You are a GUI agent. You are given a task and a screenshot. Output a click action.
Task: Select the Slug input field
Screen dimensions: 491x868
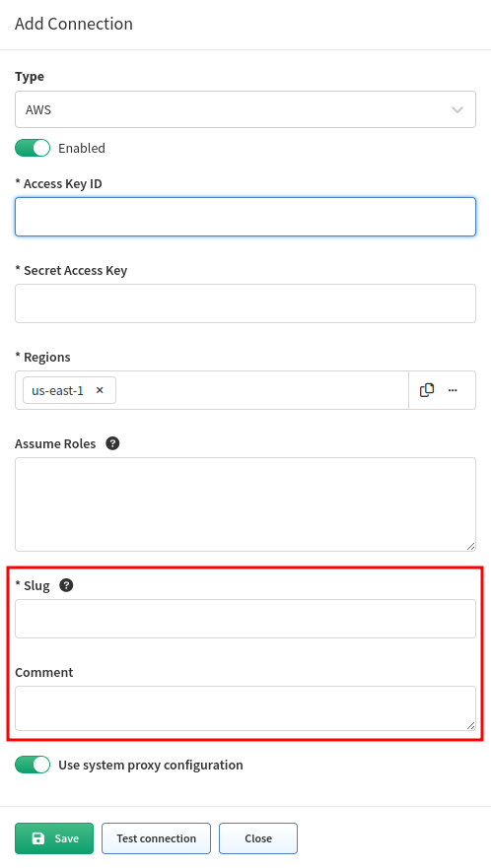click(x=245, y=619)
